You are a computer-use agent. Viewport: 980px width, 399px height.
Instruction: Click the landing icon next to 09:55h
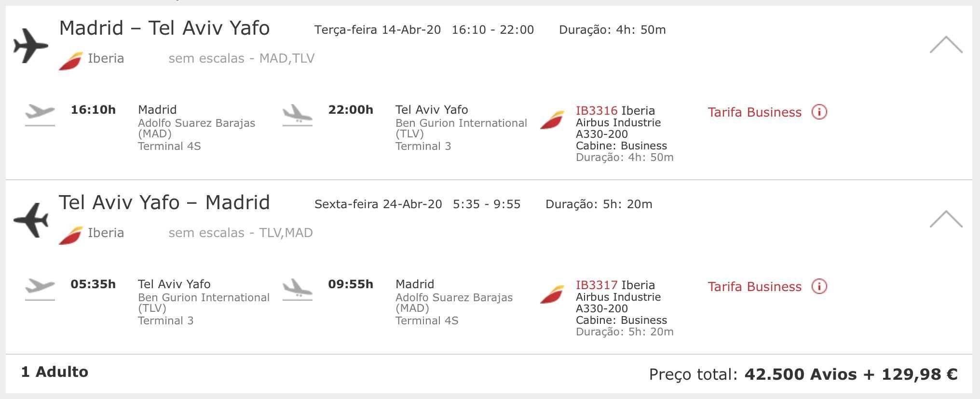click(x=297, y=289)
